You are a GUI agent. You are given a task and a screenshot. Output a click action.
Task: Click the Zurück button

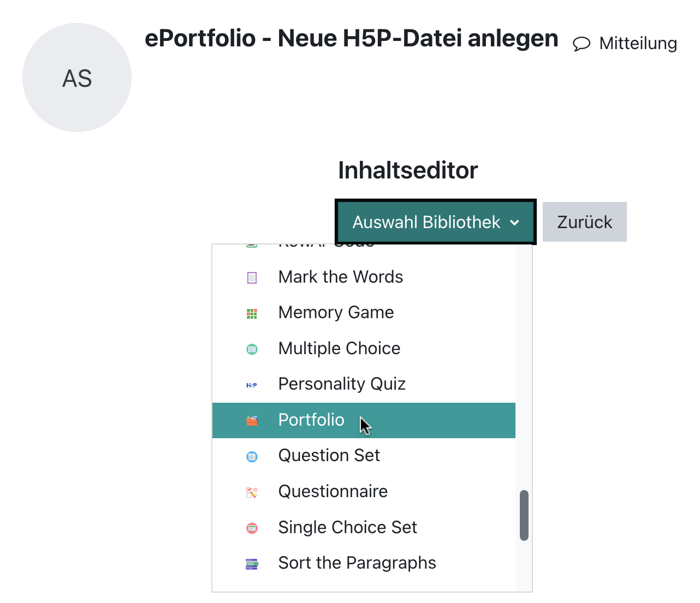coord(584,222)
